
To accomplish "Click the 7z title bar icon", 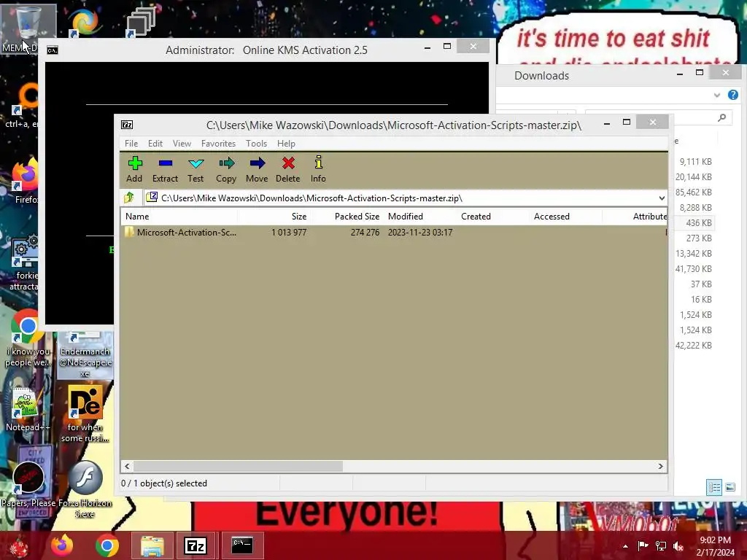I will [127, 125].
